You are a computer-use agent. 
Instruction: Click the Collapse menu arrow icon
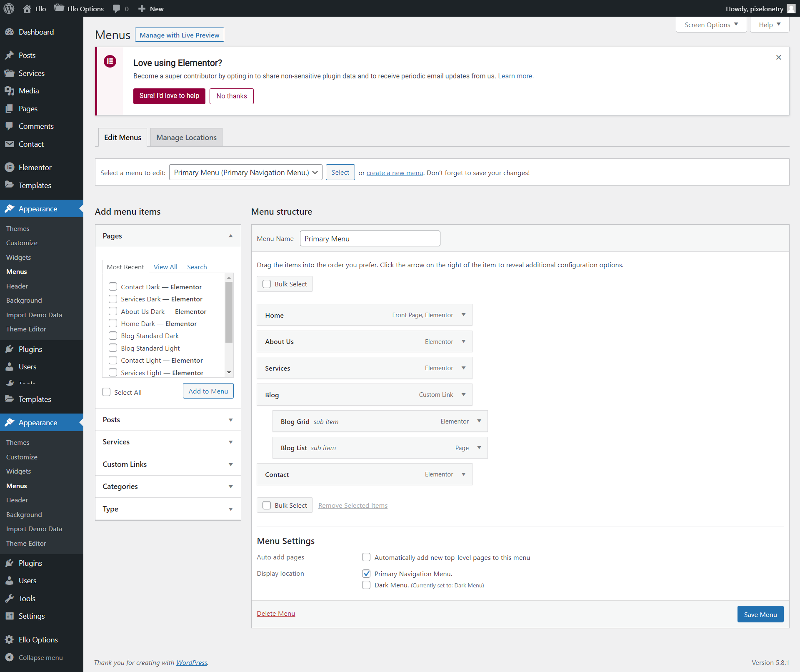tap(9, 657)
